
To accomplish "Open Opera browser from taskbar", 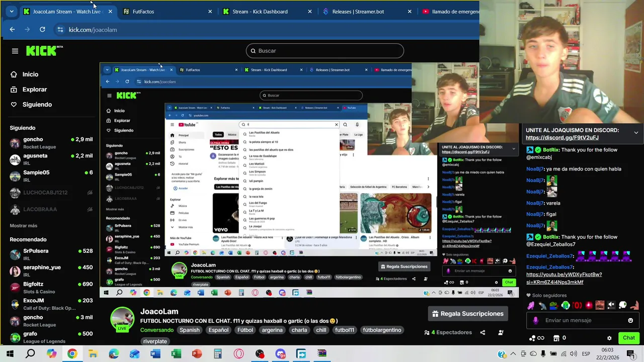I will point(238,354).
